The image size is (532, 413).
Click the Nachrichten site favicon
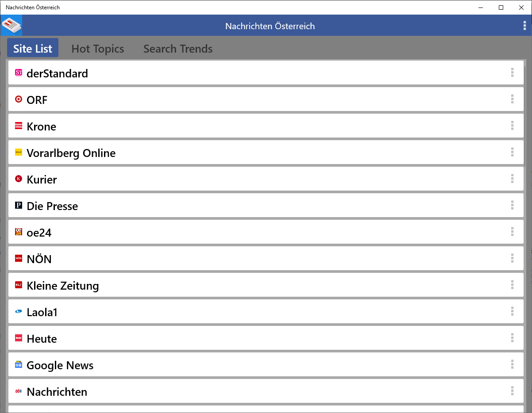click(19, 391)
